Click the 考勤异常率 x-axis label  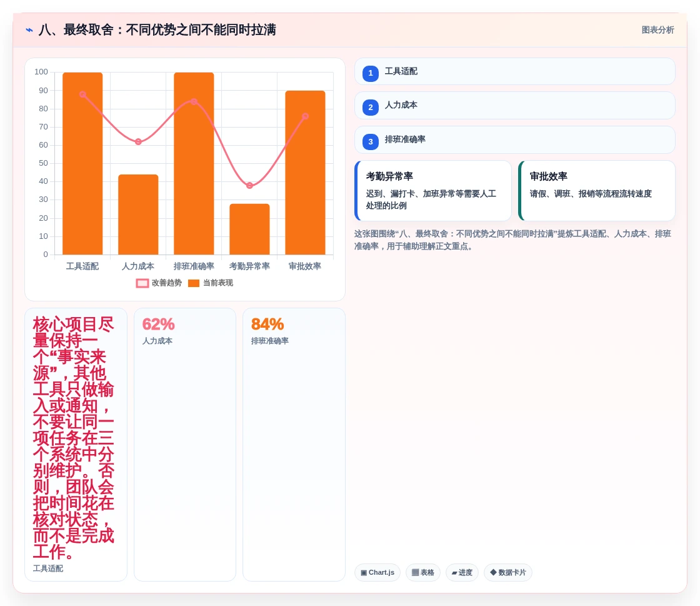[x=249, y=266]
